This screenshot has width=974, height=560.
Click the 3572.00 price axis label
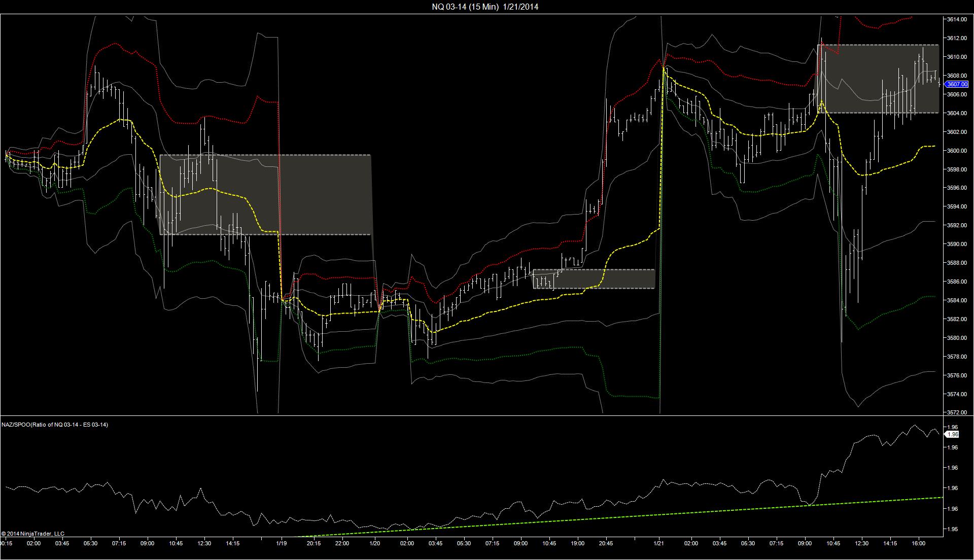(957, 412)
